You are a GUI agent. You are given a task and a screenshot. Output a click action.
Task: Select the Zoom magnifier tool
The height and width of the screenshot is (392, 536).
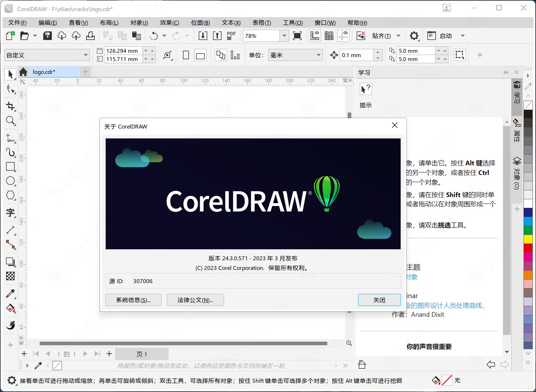(x=10, y=121)
